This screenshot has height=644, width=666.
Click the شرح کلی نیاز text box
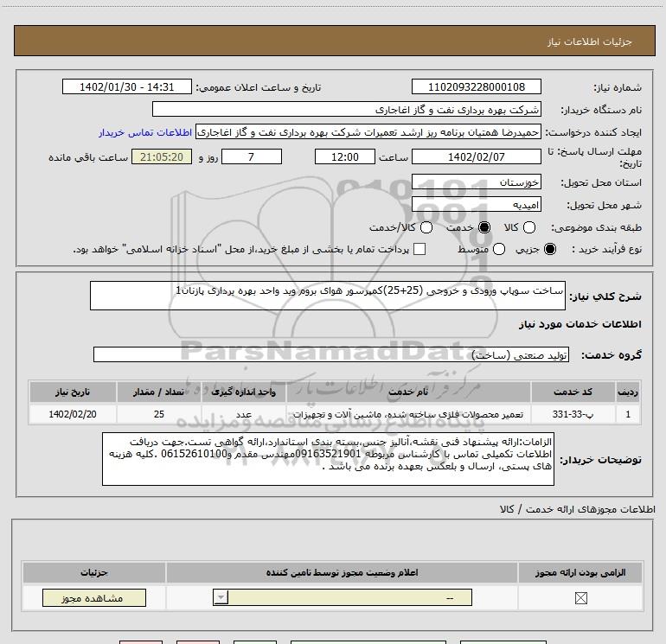(x=328, y=296)
